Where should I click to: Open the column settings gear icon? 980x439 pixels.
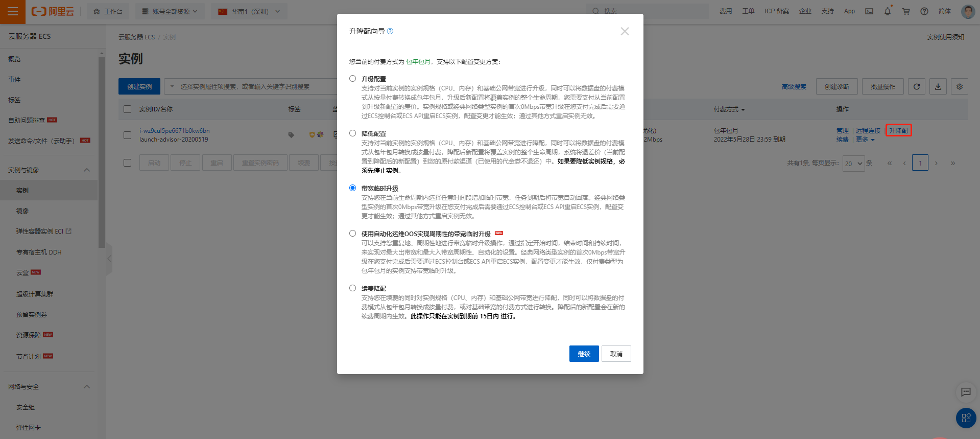(x=960, y=86)
